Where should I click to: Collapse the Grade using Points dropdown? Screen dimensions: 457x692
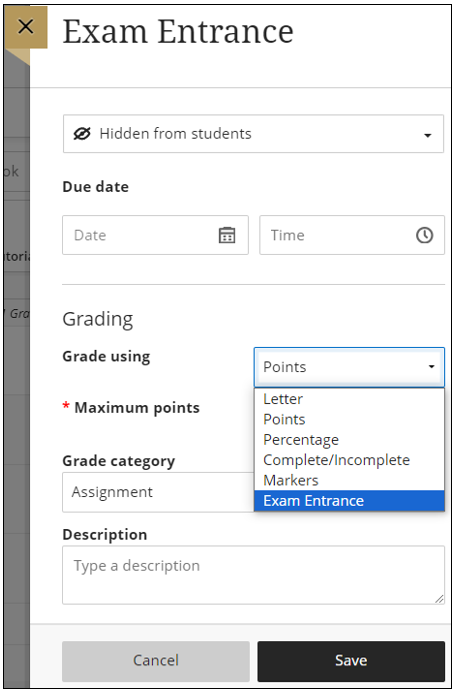coord(349,367)
